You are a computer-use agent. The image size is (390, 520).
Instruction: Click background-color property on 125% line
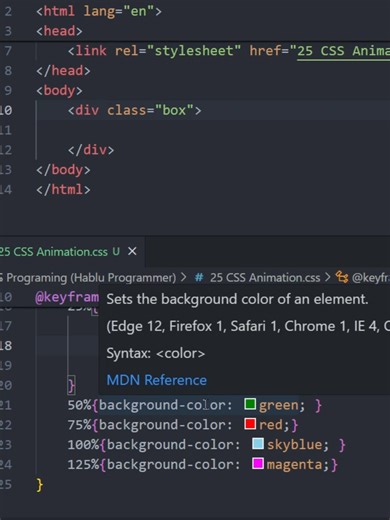click(x=170, y=464)
